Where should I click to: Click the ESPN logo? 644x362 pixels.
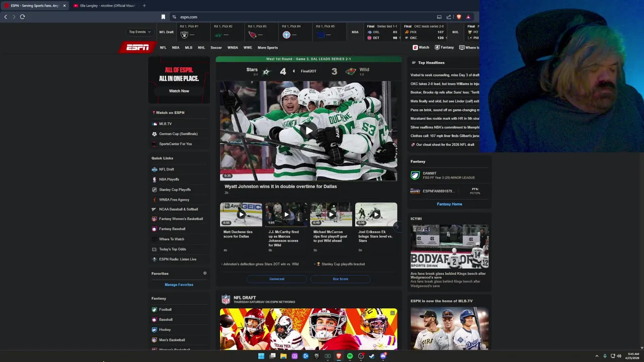click(x=137, y=47)
